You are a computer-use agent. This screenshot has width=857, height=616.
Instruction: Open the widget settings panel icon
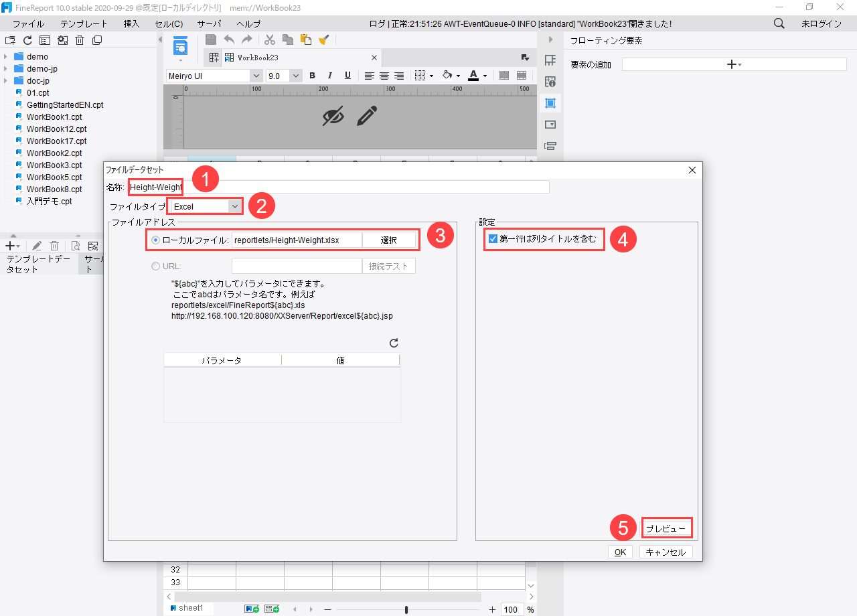pos(550,125)
